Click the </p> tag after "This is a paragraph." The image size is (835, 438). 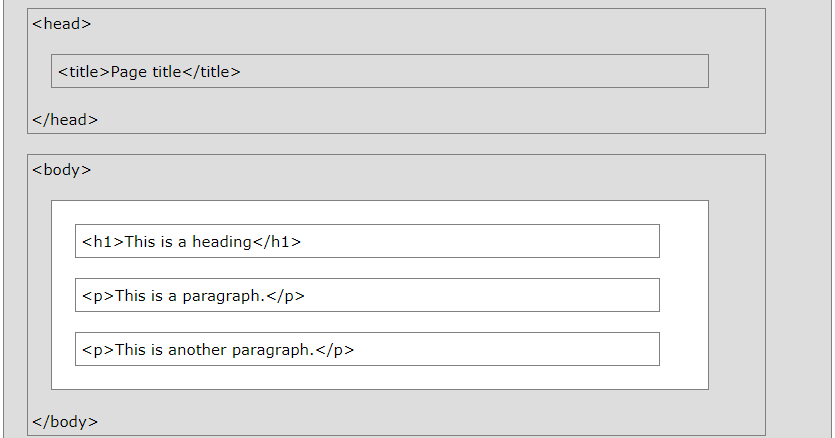pyautogui.click(x=285, y=295)
